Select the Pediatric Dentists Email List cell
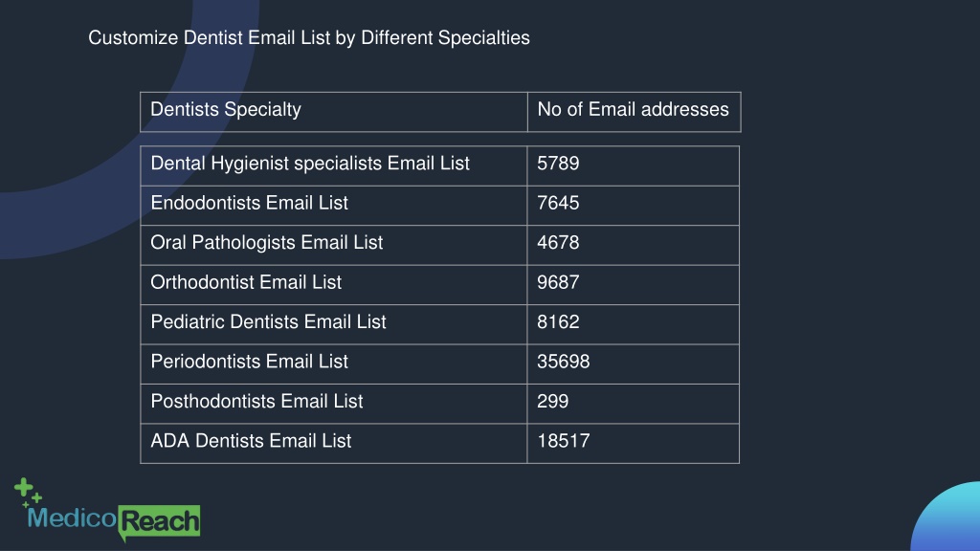 334,324
